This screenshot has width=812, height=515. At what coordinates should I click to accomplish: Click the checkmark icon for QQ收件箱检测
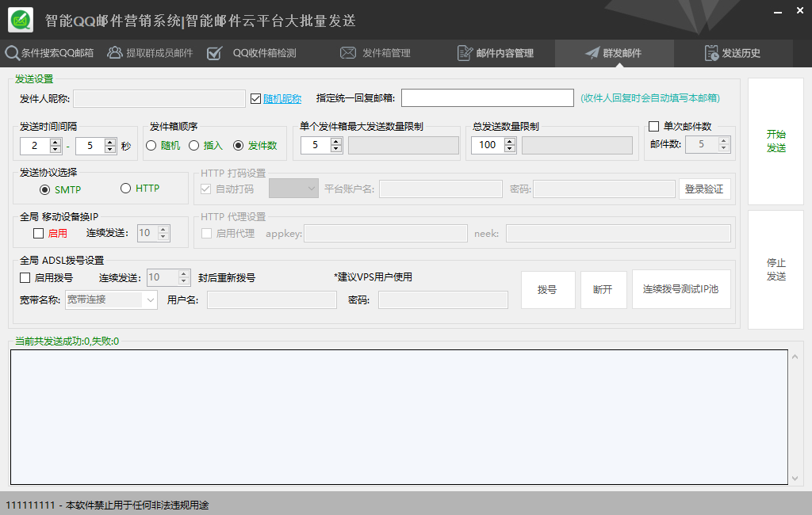coord(214,53)
